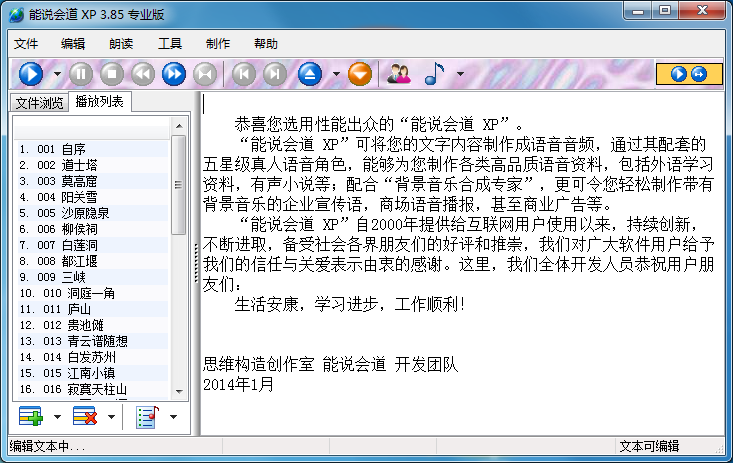The width and height of the screenshot is (733, 463).
Task: Select playlist item 014 白发苏州
Action: pos(93,357)
